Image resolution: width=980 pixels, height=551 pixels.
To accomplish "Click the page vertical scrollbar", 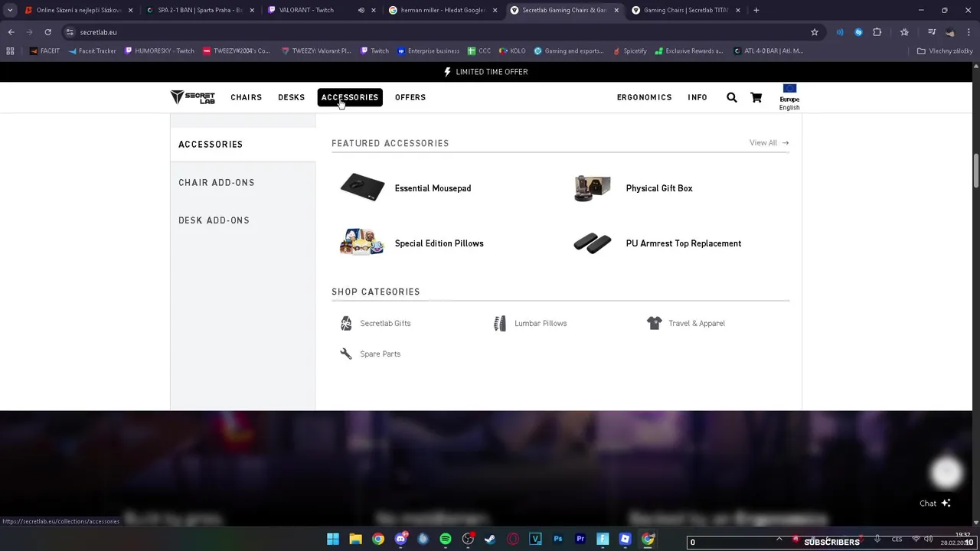I will click(x=975, y=170).
